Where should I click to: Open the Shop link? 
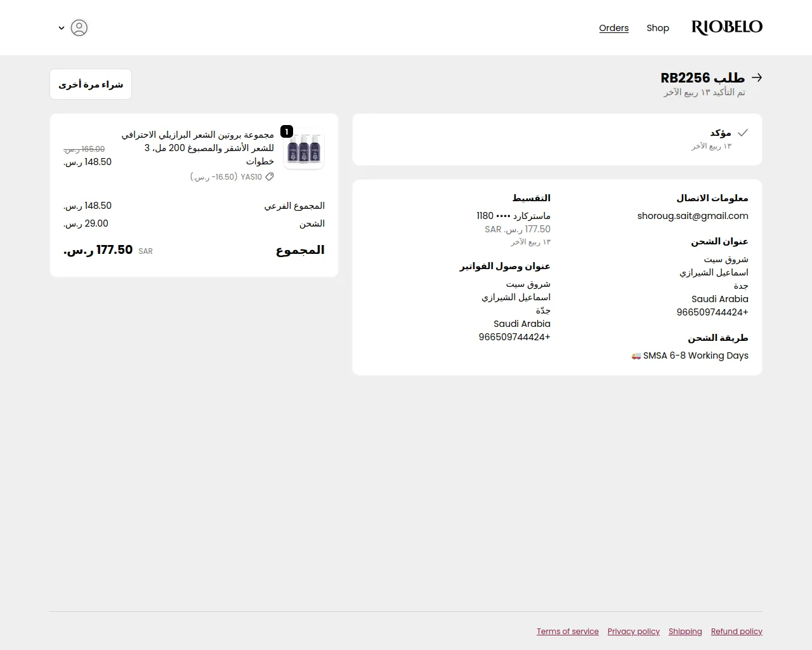tap(658, 28)
